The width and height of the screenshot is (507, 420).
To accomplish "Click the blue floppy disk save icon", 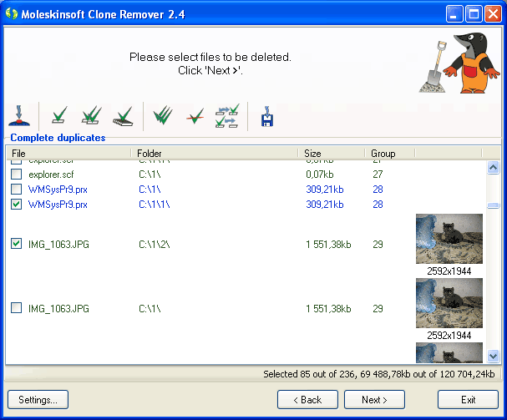I will 267,116.
